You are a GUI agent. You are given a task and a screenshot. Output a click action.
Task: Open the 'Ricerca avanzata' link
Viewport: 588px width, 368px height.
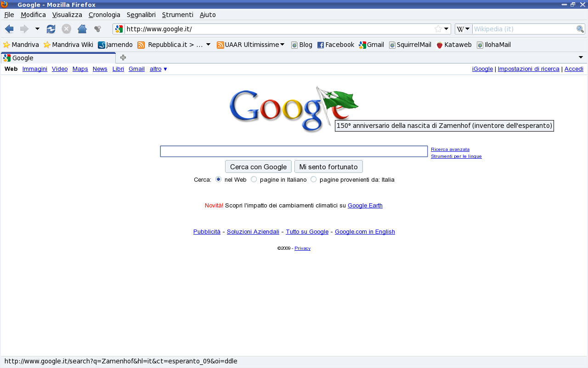[450, 149]
